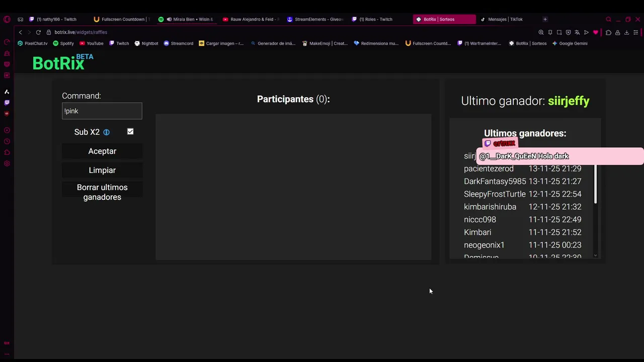
Task: Open the Nightbot bookmark
Action: pos(146,43)
